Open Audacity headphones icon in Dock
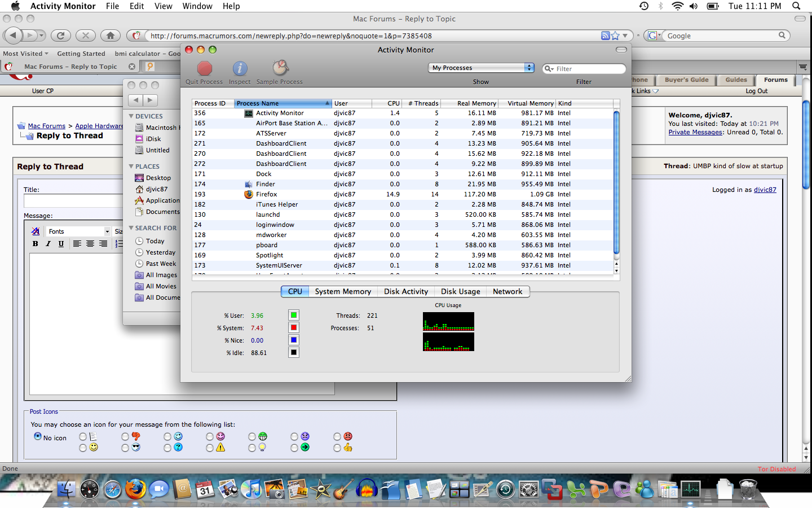Viewport: 812px width, 508px height. pyautogui.click(x=367, y=489)
